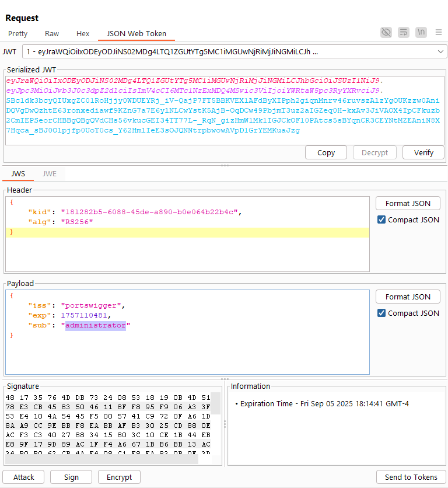Click the Copy button

tap(326, 153)
